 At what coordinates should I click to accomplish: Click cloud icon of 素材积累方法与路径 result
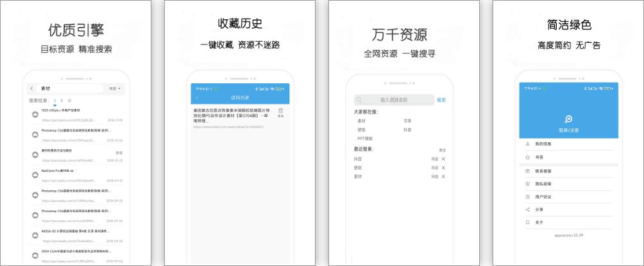(x=35, y=154)
